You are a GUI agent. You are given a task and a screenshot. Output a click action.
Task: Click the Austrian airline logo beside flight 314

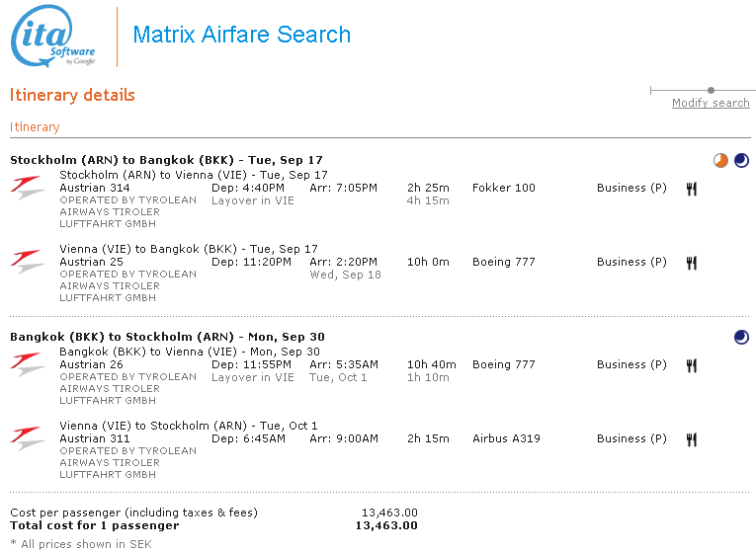pyautogui.click(x=28, y=187)
